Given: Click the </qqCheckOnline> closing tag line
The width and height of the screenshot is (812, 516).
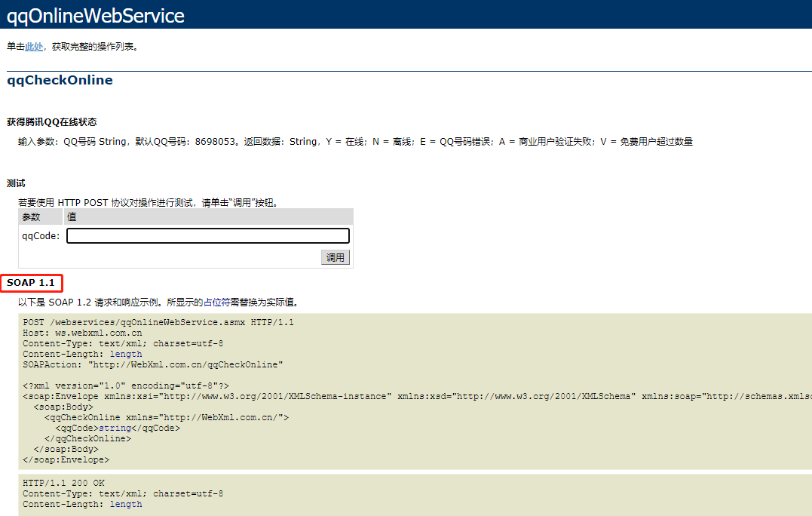Looking at the screenshot, I should [88, 438].
